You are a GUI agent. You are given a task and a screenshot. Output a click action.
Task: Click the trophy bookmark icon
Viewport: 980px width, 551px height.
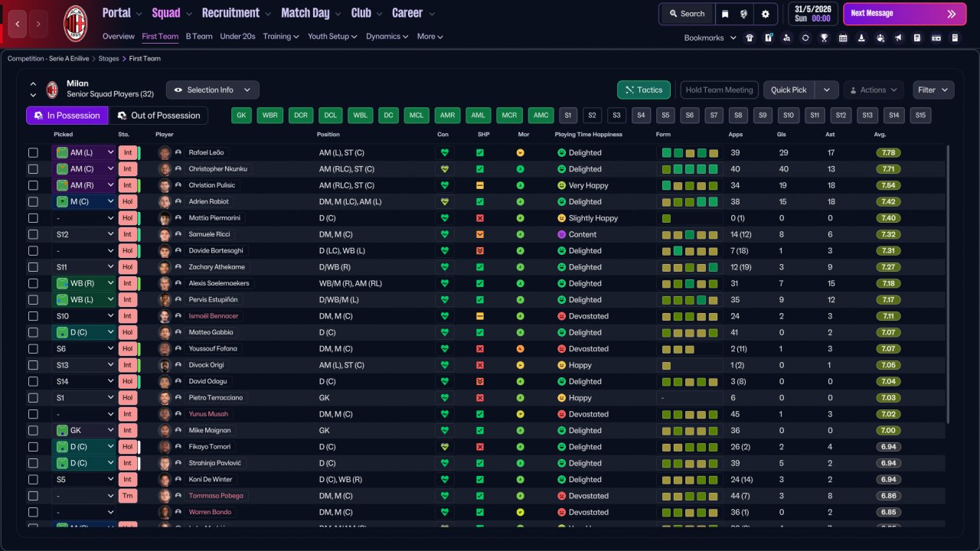[824, 37]
